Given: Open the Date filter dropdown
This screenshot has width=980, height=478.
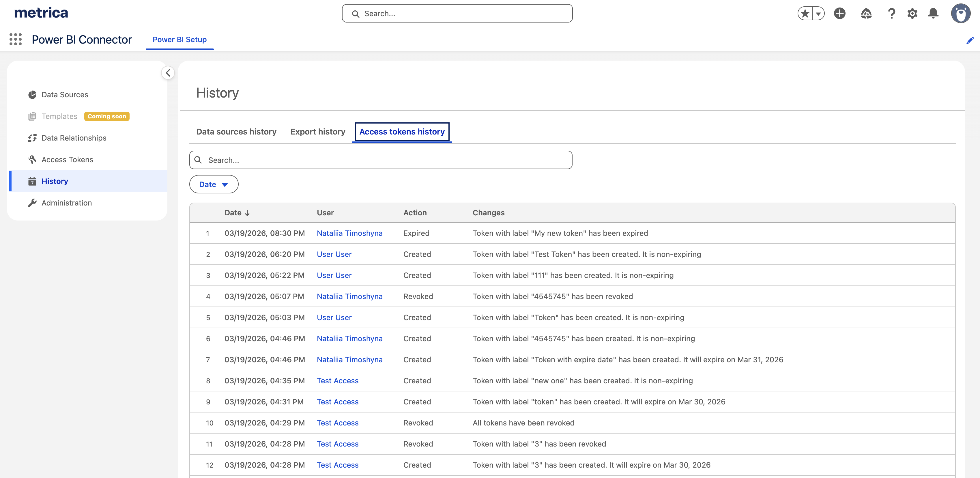Looking at the screenshot, I should pos(214,184).
